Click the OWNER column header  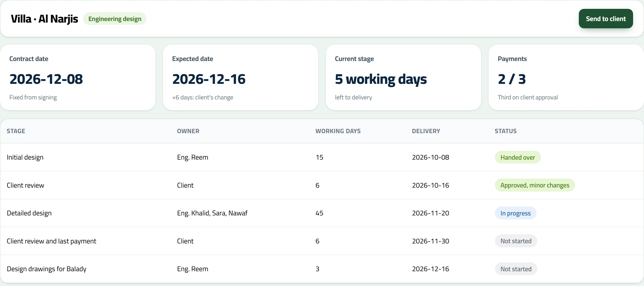click(x=188, y=131)
